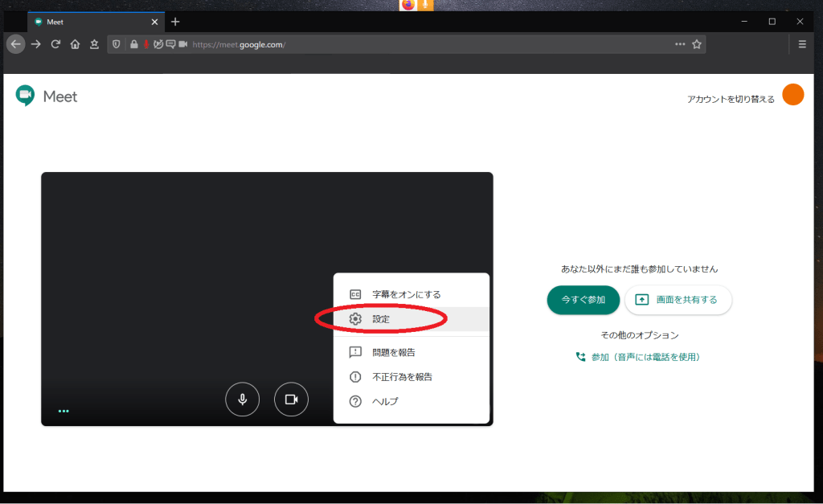The image size is (823, 504).
Task: Click the notification permission speech-bubble icon
Action: 170,44
